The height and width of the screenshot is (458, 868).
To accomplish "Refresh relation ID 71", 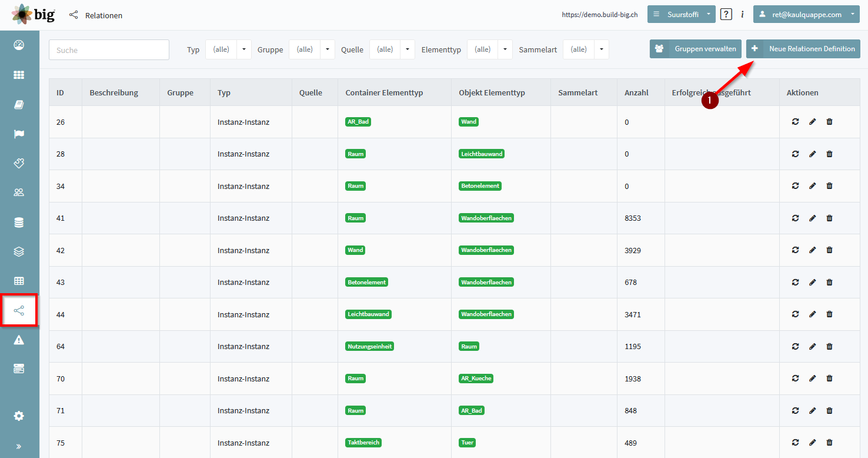I will point(795,410).
